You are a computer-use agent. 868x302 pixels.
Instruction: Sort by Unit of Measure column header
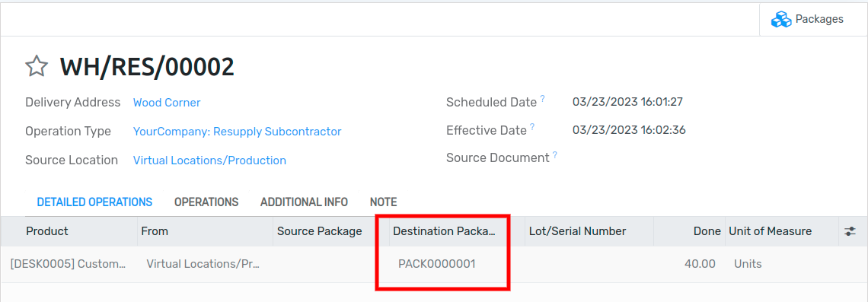[782, 231]
